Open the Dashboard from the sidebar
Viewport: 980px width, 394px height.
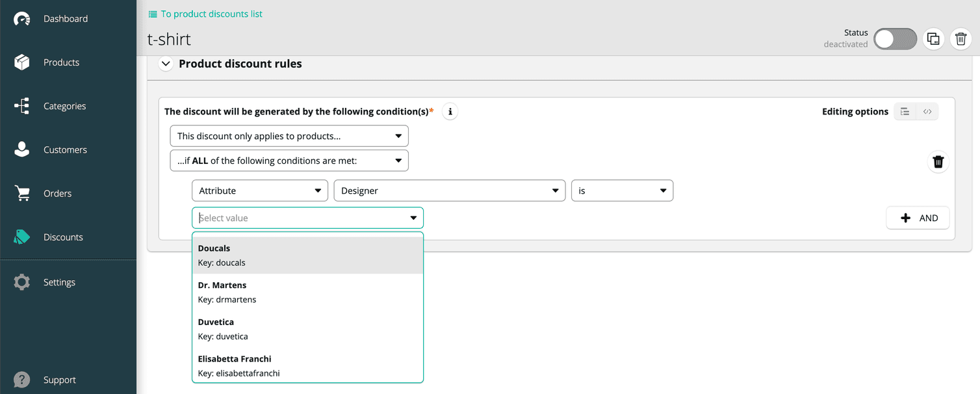[x=65, y=18]
